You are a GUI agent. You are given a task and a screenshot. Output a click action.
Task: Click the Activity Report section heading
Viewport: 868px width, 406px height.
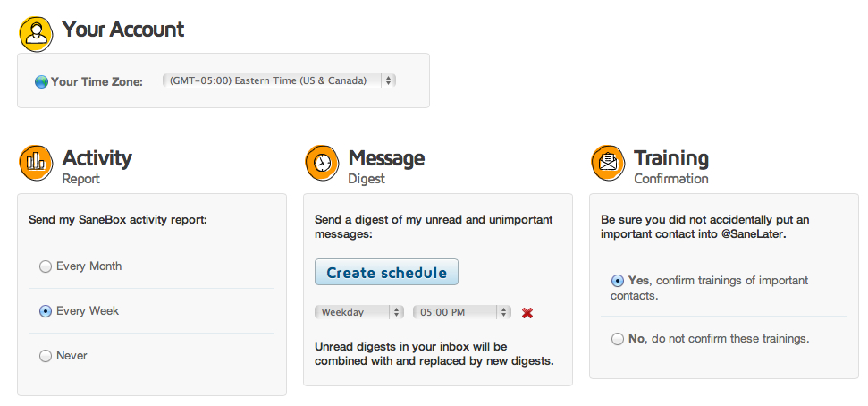pyautogui.click(x=97, y=159)
